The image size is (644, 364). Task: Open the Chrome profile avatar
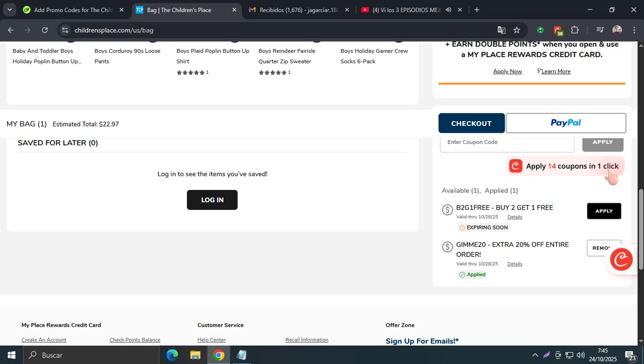click(x=617, y=30)
